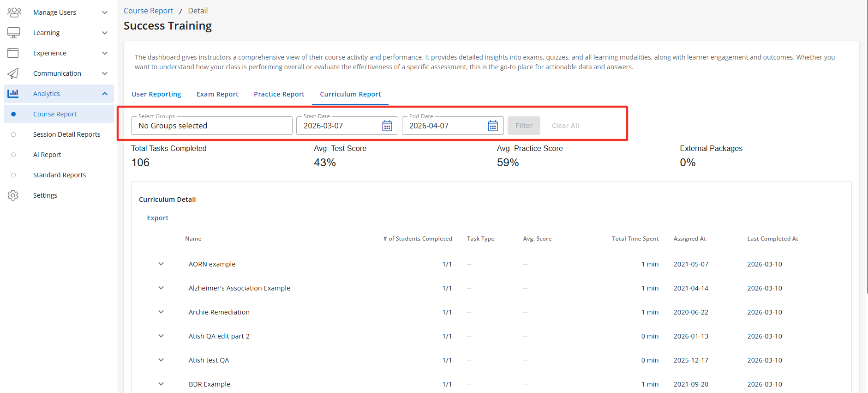This screenshot has height=393, width=868.
Task: Click the Analytics bar chart icon
Action: point(13,94)
